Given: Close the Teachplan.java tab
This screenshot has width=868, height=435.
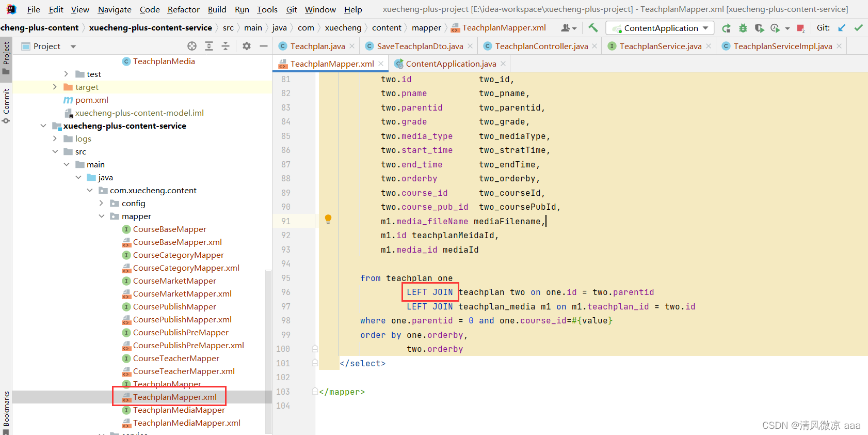Looking at the screenshot, I should tap(352, 46).
